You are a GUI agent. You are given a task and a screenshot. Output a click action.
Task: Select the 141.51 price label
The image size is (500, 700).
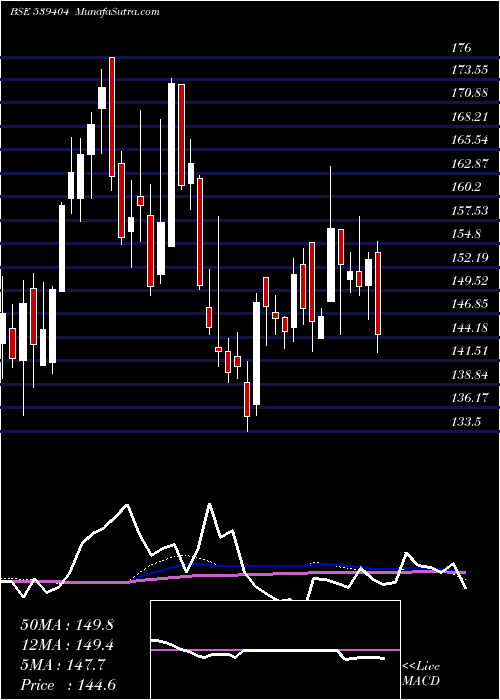click(x=469, y=350)
